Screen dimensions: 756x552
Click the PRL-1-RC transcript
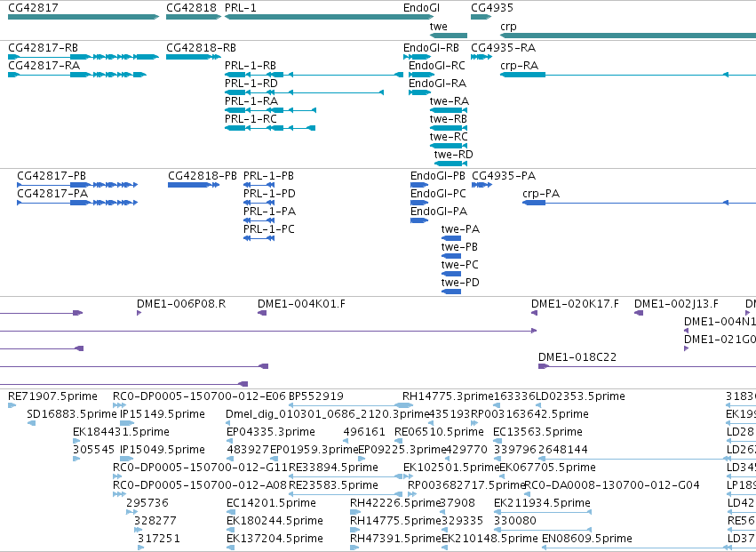[x=270, y=128]
